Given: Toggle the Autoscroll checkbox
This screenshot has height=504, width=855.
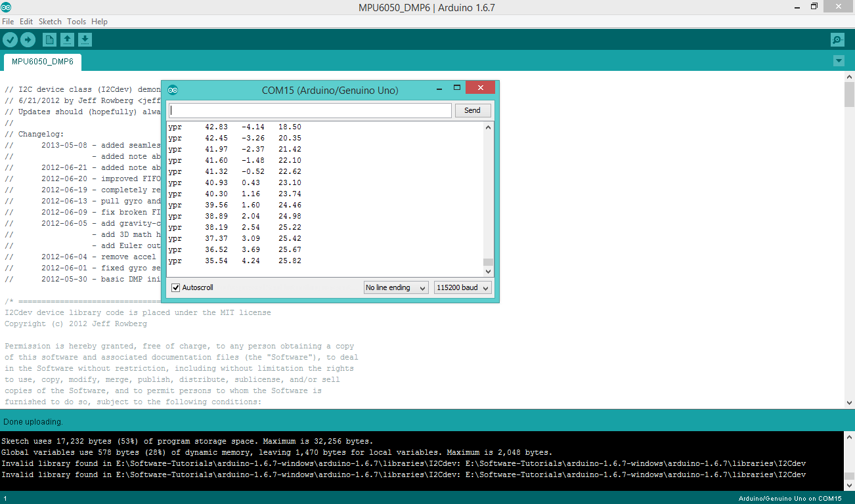Looking at the screenshot, I should coord(175,287).
